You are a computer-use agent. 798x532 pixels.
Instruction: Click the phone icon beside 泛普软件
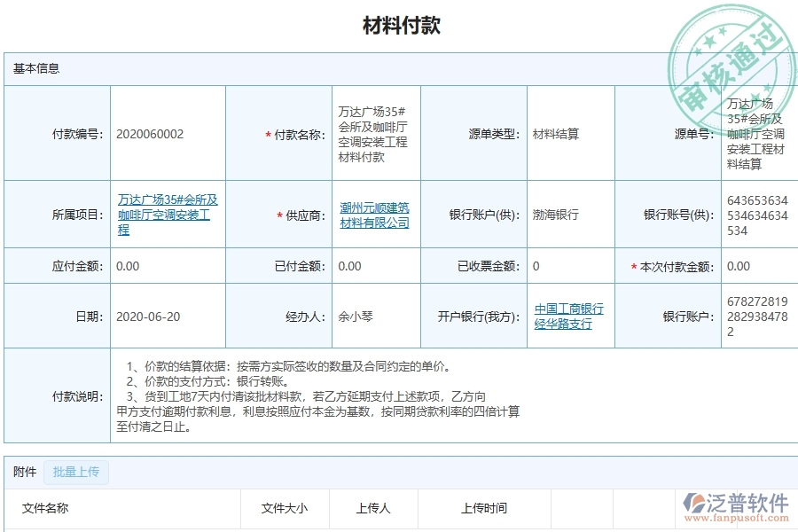pyautogui.click(x=696, y=503)
